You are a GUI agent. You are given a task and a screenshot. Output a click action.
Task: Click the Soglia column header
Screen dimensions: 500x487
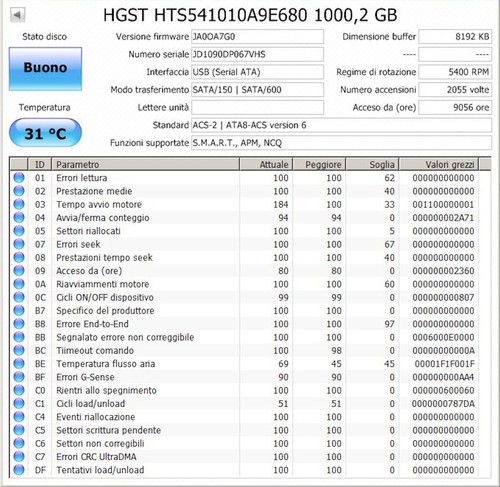point(372,164)
